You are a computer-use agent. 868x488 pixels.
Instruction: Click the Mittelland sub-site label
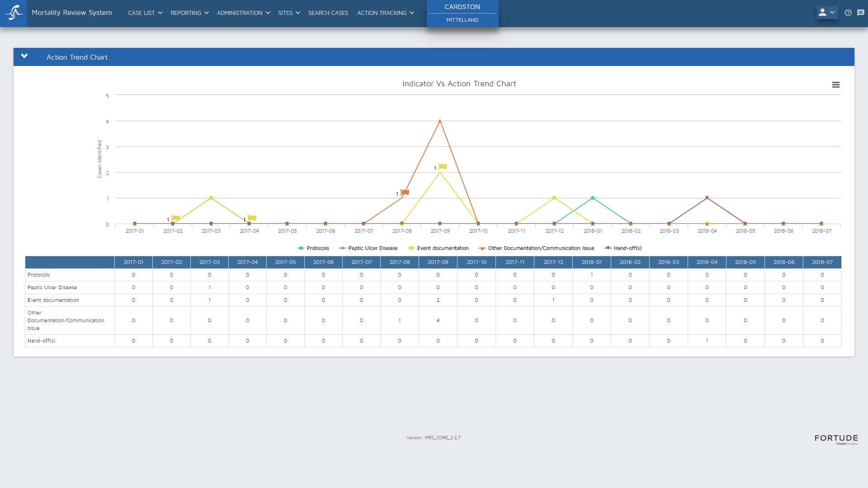pyautogui.click(x=462, y=20)
